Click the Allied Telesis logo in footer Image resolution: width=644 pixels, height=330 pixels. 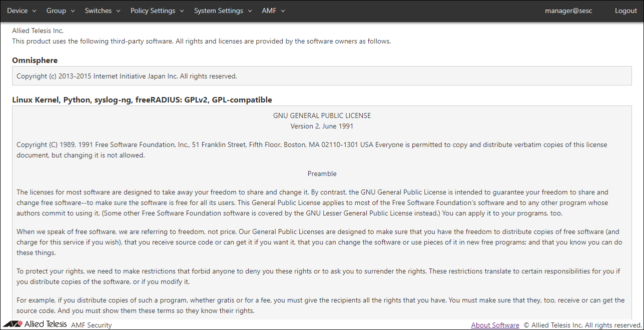(35, 324)
